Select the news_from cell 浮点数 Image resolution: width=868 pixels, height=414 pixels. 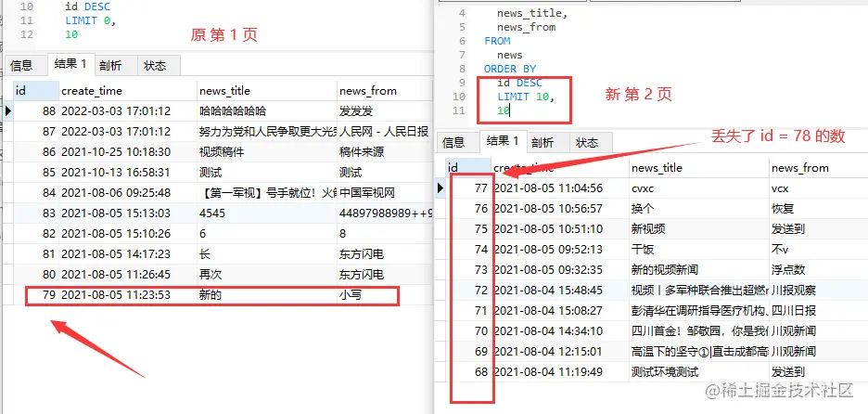(x=818, y=270)
